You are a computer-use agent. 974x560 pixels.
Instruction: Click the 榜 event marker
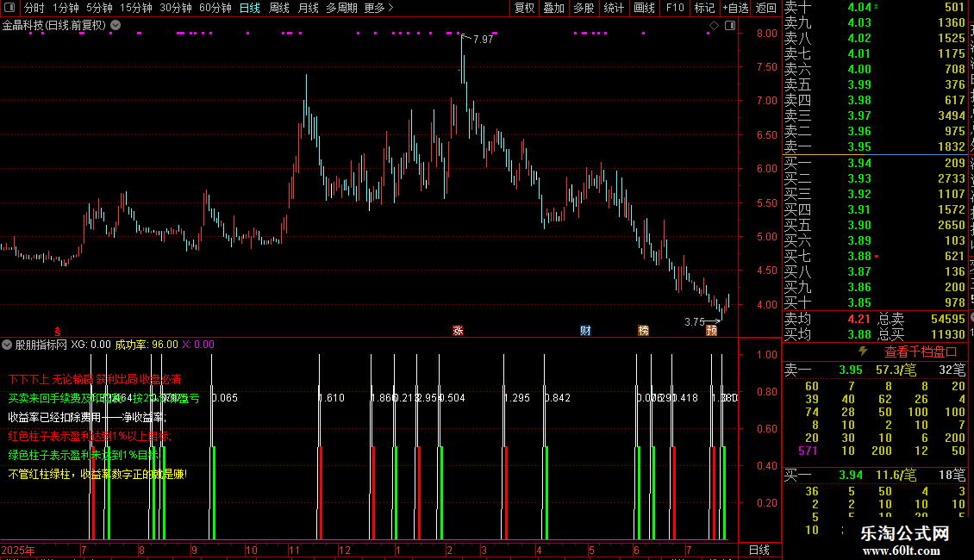pyautogui.click(x=644, y=330)
